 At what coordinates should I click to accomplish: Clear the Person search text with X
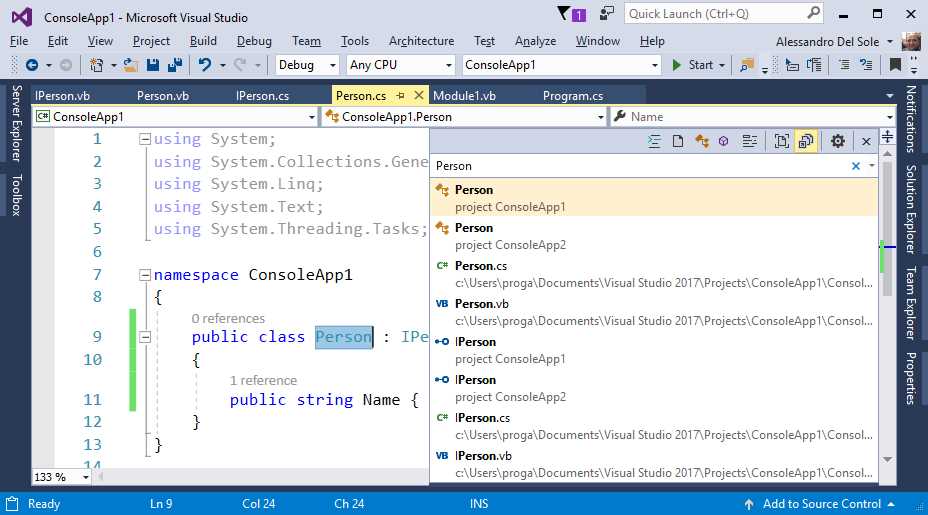pos(856,166)
